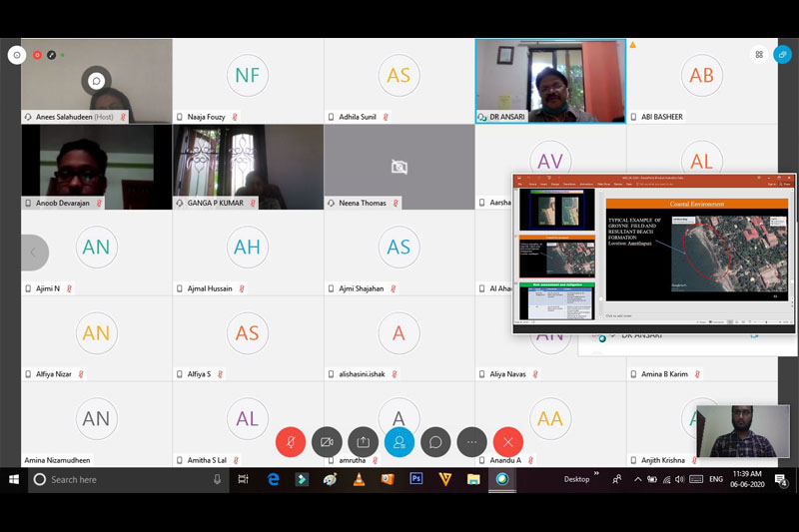The height and width of the screenshot is (532, 799).
Task: Click the Risk assessment slide thumbnail
Action: [556, 301]
